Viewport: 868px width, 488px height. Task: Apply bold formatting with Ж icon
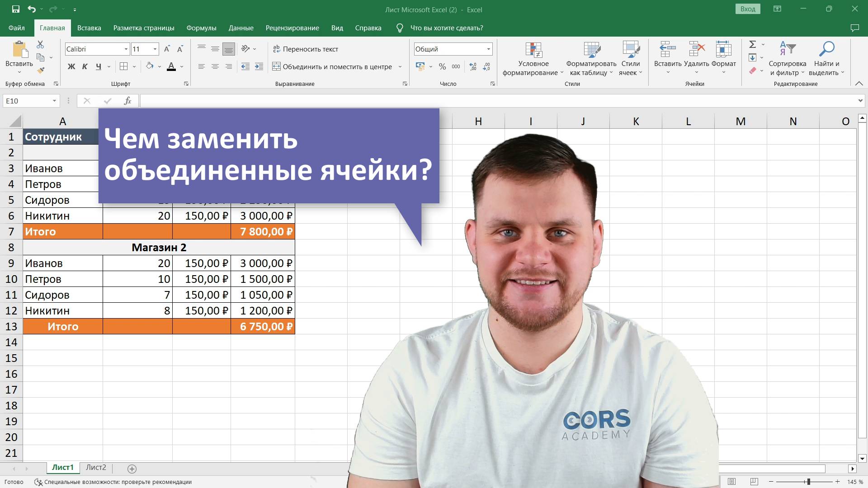[x=71, y=66]
